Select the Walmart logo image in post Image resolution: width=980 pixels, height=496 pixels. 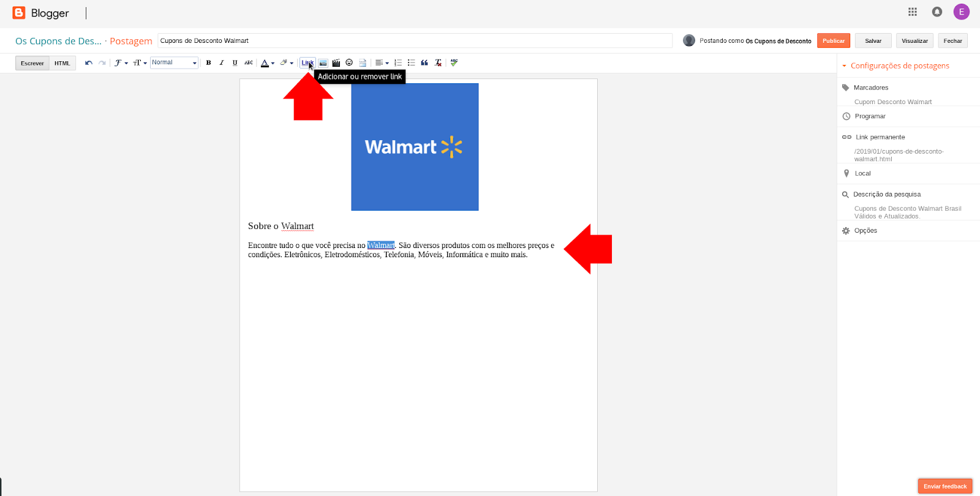tap(415, 147)
